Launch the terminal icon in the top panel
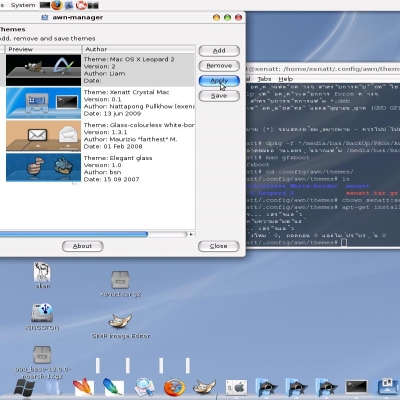Screen dimensions: 400x400 coord(45,5)
